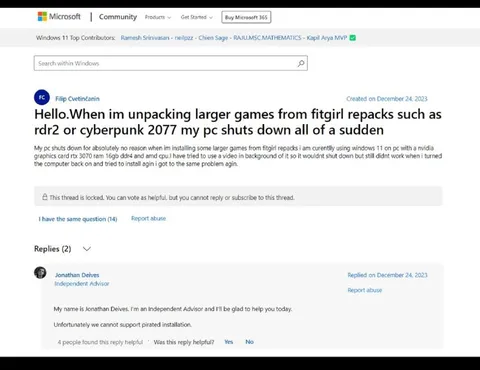This screenshot has width=480, height=370.
Task: Click the search magnifier icon
Action: pos(301,63)
